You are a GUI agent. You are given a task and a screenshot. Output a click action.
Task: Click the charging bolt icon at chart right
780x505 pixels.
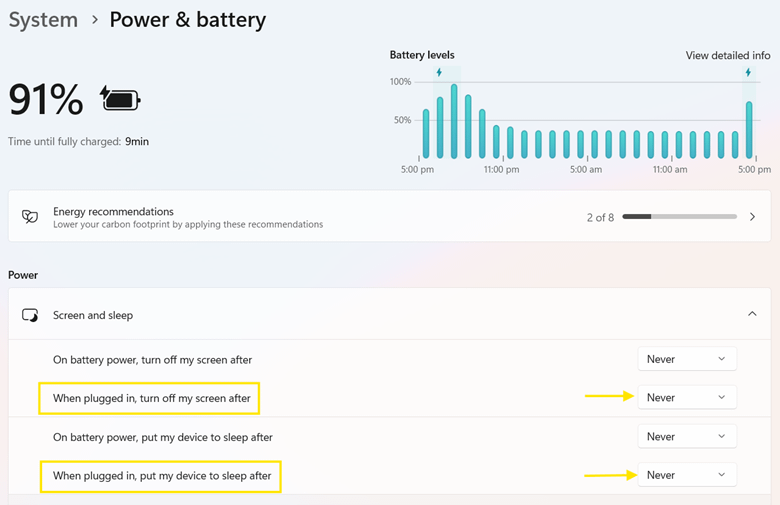tap(748, 73)
